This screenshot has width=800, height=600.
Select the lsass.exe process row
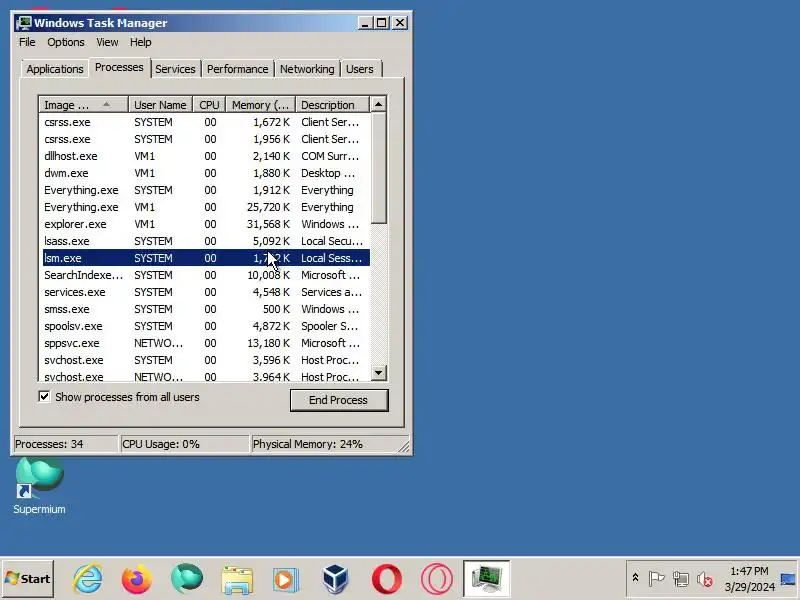(205, 241)
